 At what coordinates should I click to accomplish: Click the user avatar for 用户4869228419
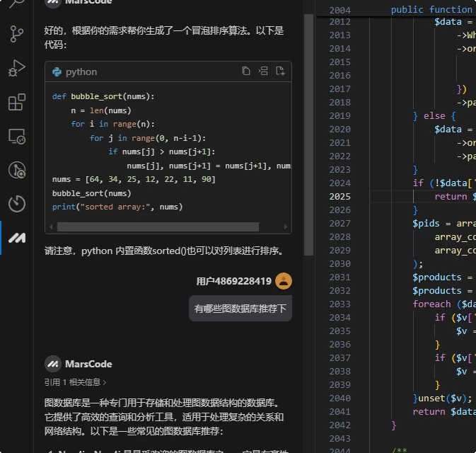coord(284,281)
